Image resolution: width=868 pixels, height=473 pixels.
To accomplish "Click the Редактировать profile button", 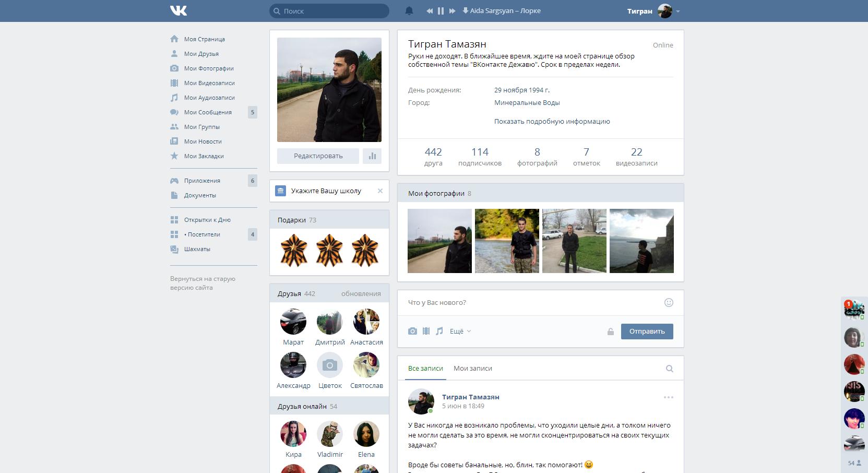I will click(x=318, y=156).
